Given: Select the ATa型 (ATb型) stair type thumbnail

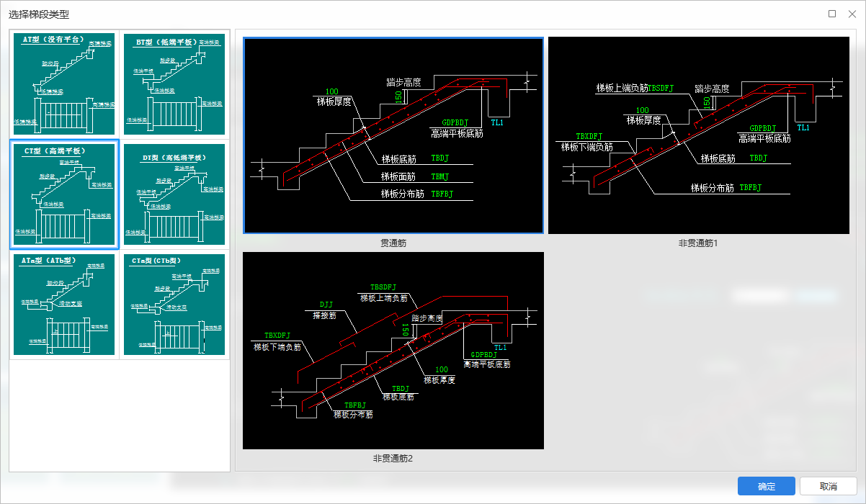Looking at the screenshot, I should (x=64, y=305).
